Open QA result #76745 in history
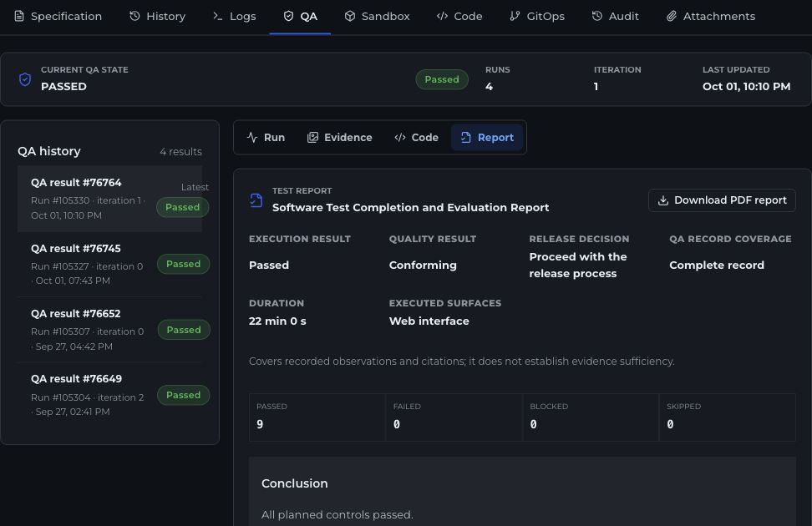 (x=109, y=264)
